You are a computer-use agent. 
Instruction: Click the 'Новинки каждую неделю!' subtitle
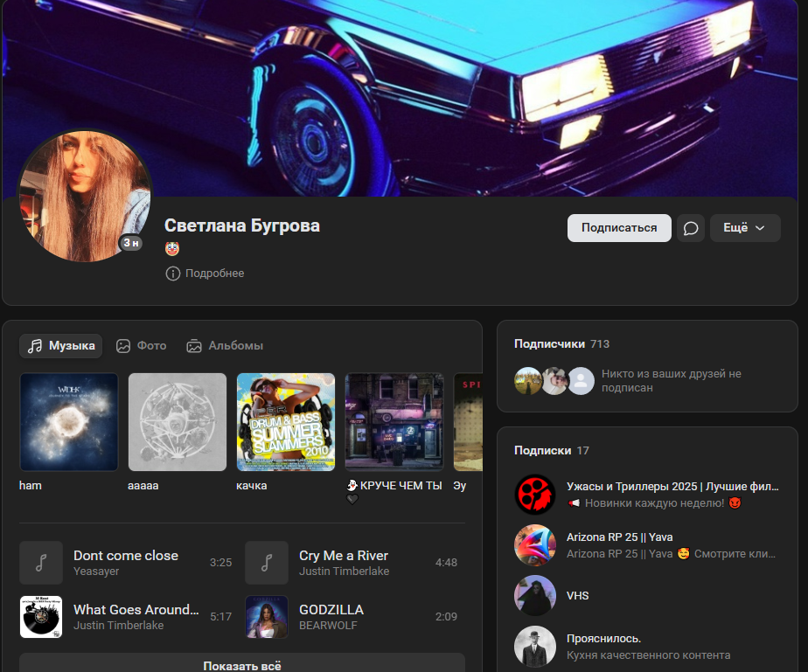tap(654, 503)
